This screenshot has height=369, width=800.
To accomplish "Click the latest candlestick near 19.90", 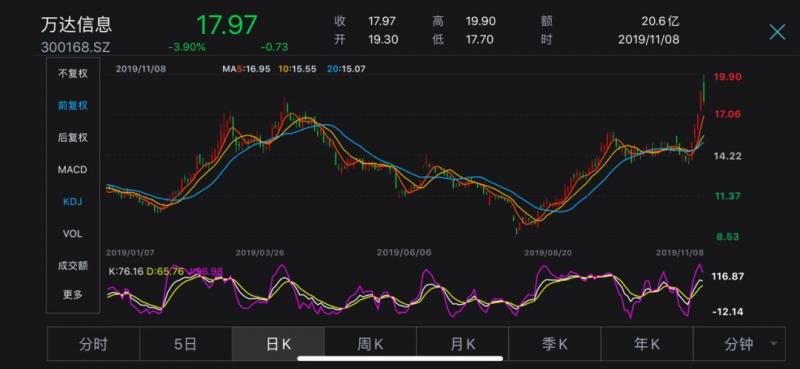I will click(703, 91).
